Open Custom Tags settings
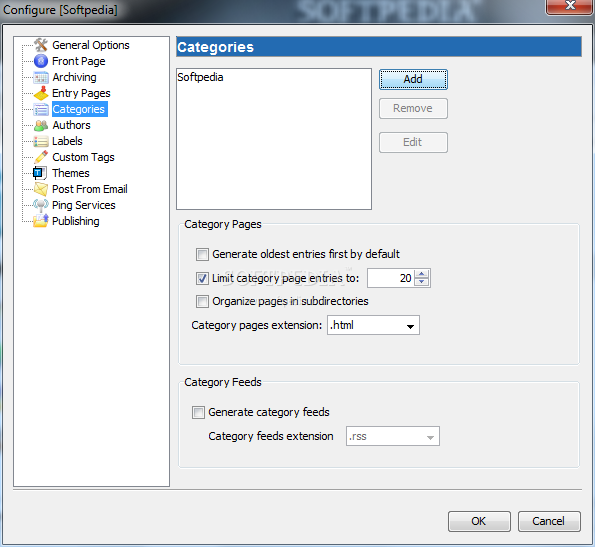The height and width of the screenshot is (547, 595). [x=83, y=157]
